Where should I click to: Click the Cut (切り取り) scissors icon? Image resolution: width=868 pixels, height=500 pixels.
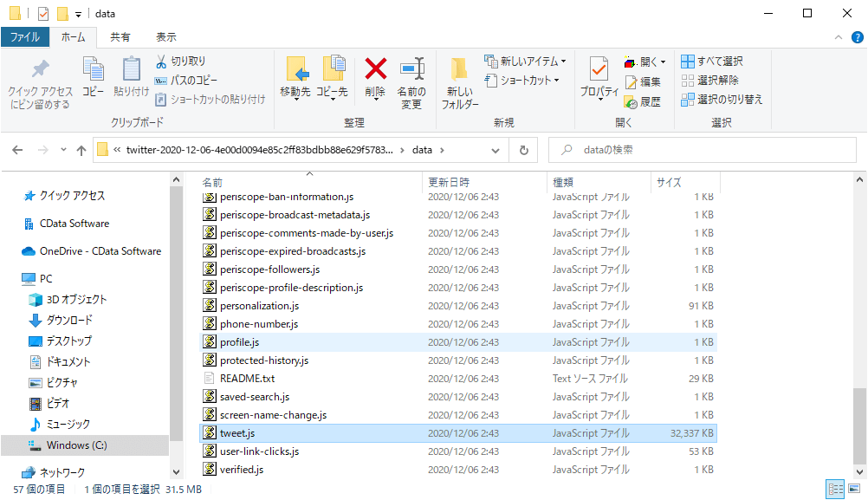pyautogui.click(x=161, y=61)
